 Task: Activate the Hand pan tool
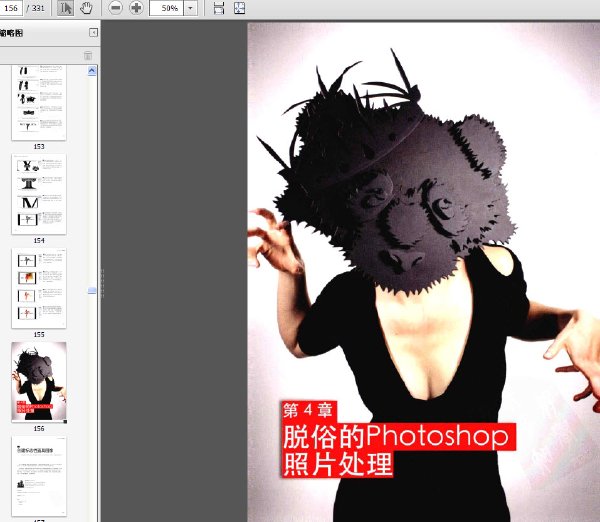point(86,8)
